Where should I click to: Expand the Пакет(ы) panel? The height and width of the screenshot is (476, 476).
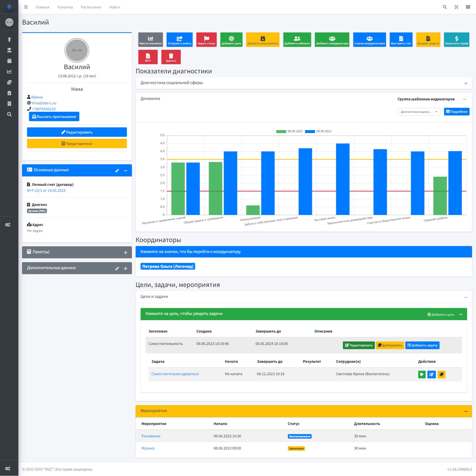click(126, 253)
